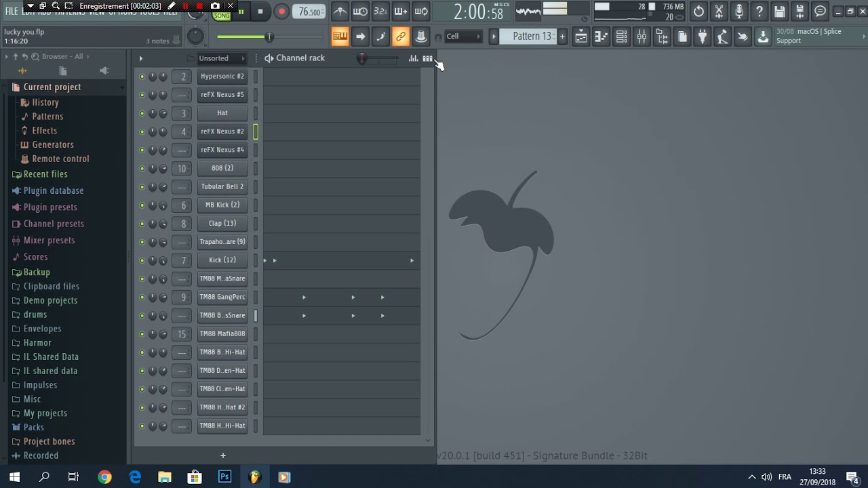This screenshot has height=488, width=868.
Task: Mute the Clap (13) channel LED
Action: click(142, 224)
